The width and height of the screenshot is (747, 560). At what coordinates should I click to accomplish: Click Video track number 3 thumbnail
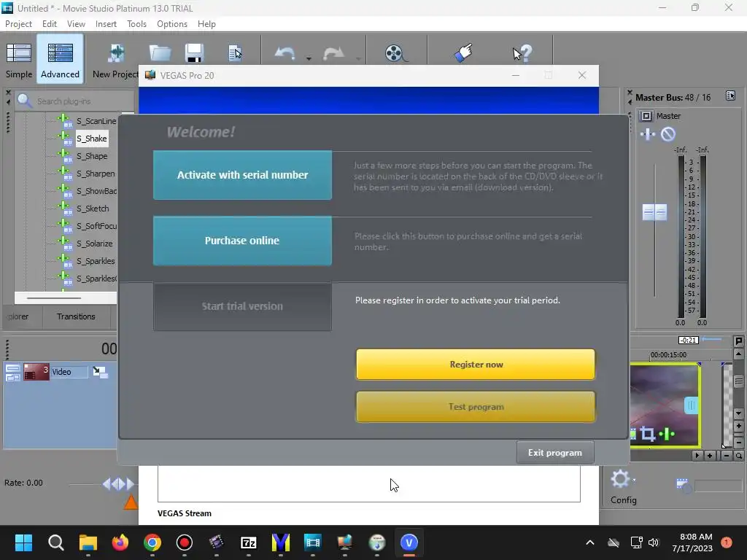(x=36, y=372)
